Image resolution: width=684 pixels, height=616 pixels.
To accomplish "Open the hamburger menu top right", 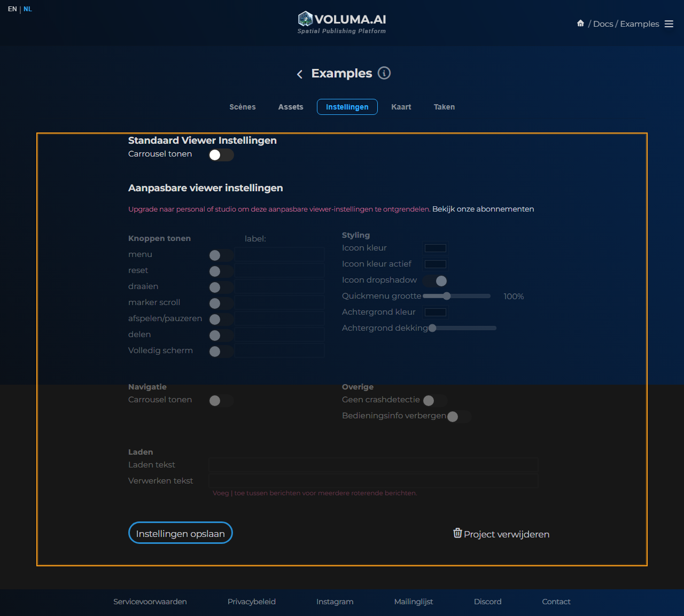I will point(669,24).
